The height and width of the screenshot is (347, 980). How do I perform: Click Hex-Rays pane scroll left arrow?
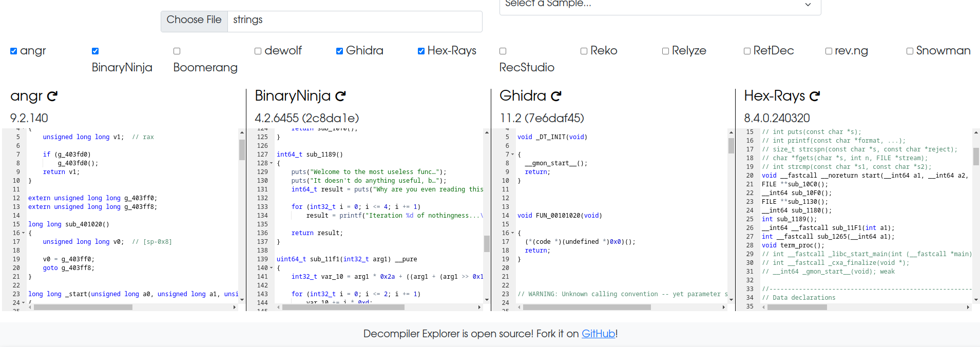click(x=763, y=307)
